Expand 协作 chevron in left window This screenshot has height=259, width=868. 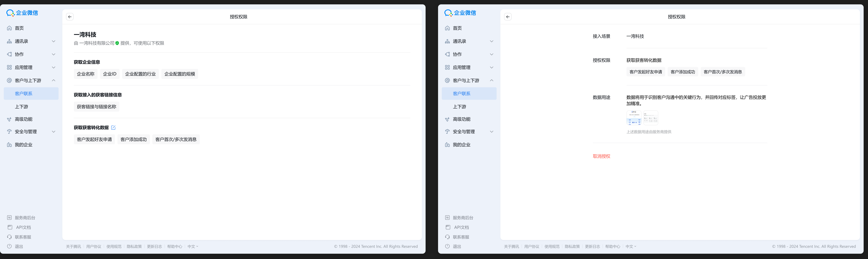point(54,54)
